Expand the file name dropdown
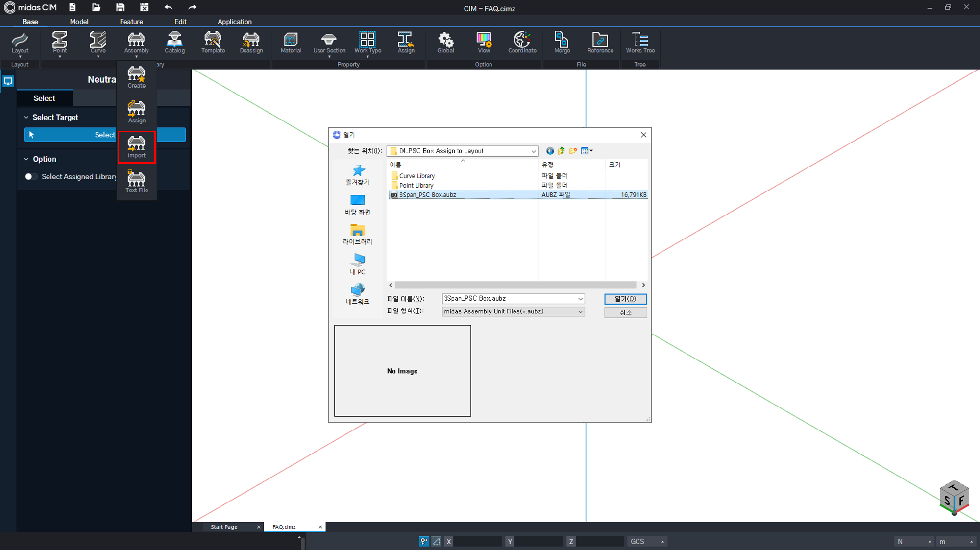980x550 pixels. click(580, 299)
